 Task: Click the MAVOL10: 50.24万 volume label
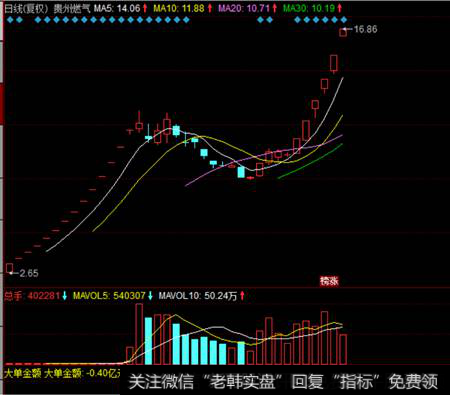[198, 295]
